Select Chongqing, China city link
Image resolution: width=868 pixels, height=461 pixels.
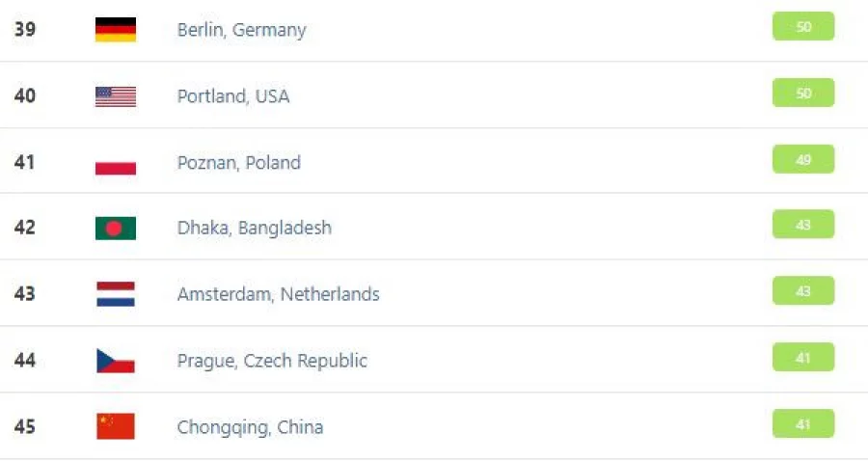pos(250,427)
